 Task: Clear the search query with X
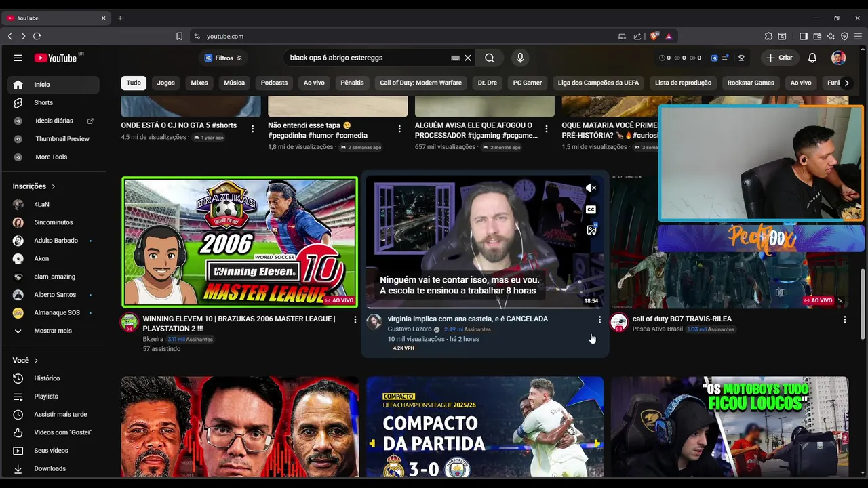click(468, 58)
